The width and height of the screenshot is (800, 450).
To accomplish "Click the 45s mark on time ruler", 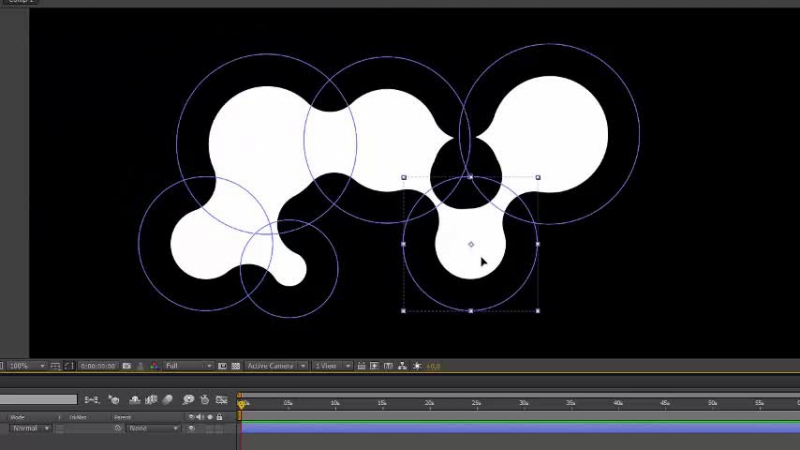I will pyautogui.click(x=665, y=403).
